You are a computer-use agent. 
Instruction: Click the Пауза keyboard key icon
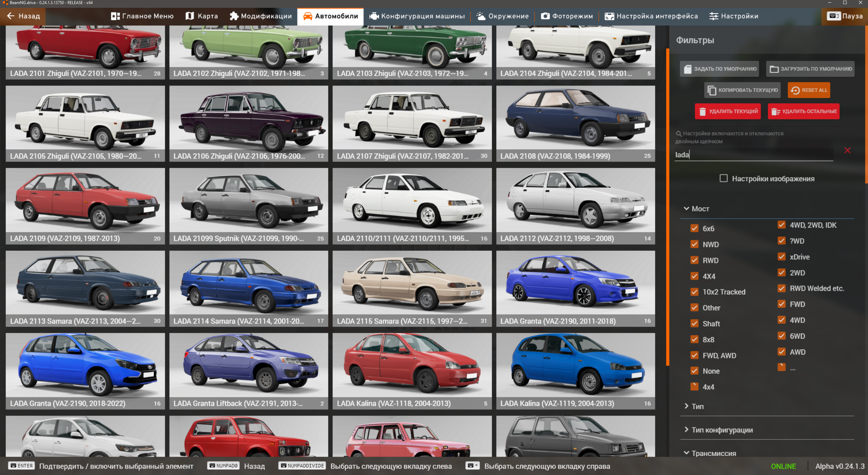(834, 16)
